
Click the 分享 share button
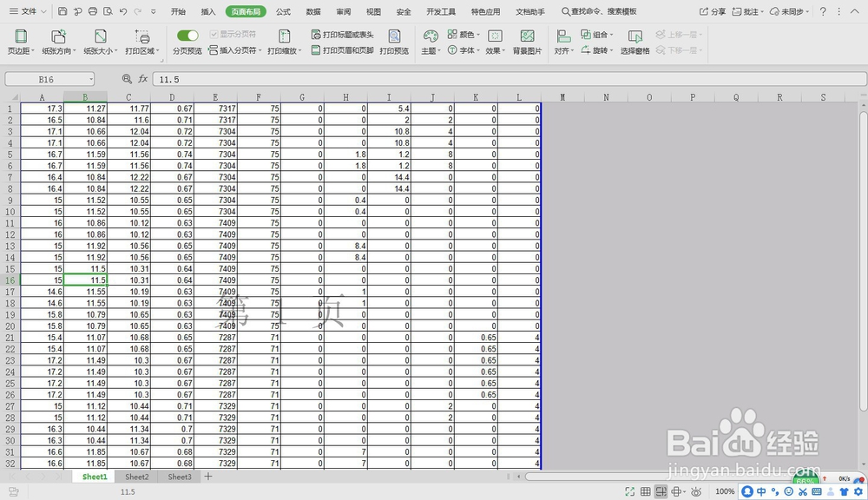coord(713,11)
